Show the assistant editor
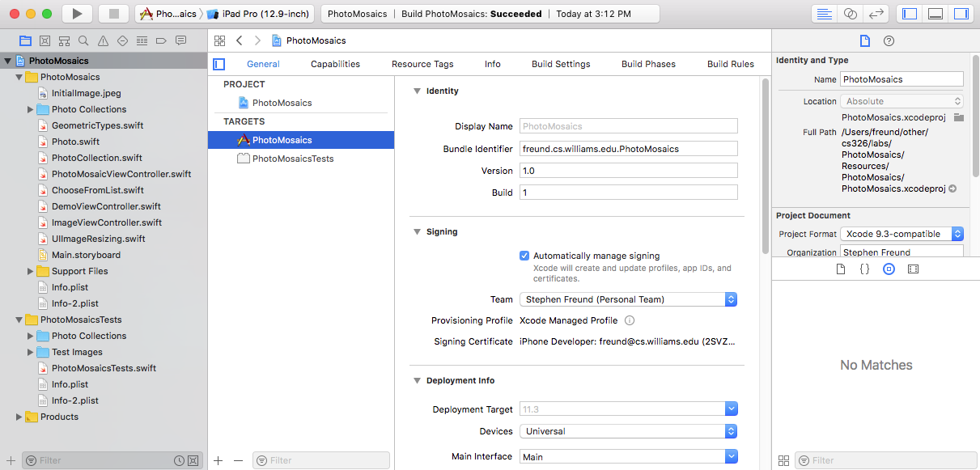Image resolution: width=980 pixels, height=470 pixels. [850, 14]
